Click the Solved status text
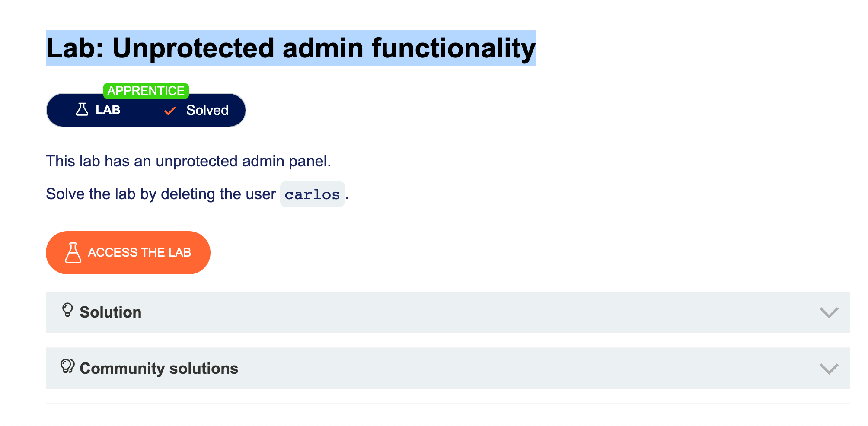868x426 pixels. click(x=207, y=111)
